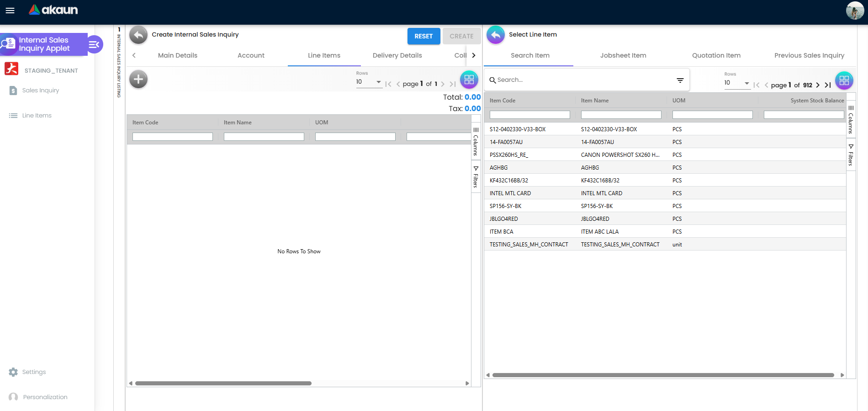Expand Columns panel in Select Line Item grid
This screenshot has width=868, height=411.
point(851,120)
